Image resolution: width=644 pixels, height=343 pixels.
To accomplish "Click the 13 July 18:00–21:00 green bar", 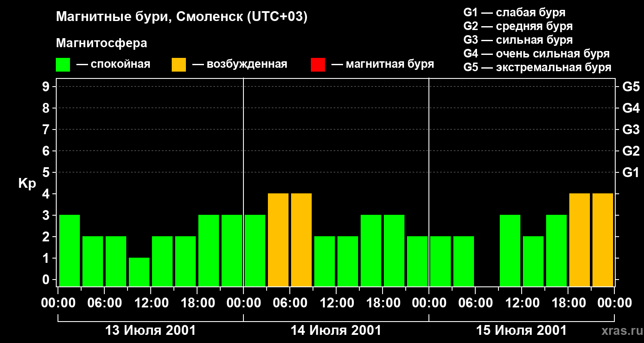I will (209, 250).
